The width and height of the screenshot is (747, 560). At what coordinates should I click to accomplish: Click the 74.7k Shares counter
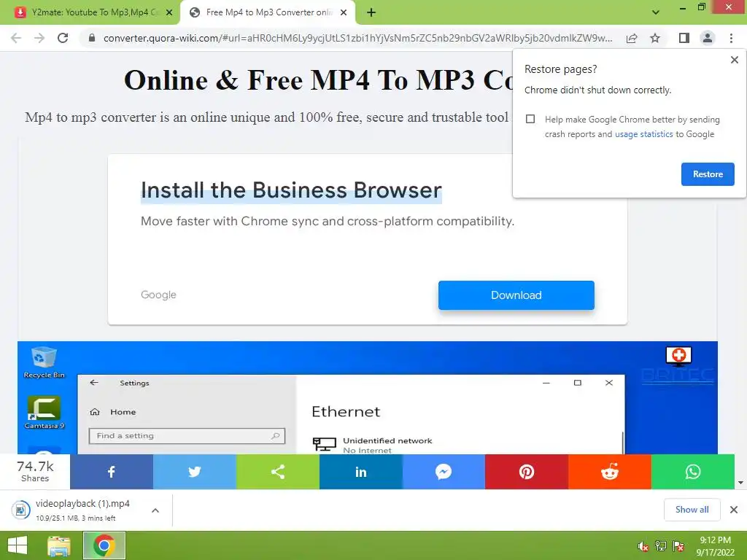[x=35, y=472]
